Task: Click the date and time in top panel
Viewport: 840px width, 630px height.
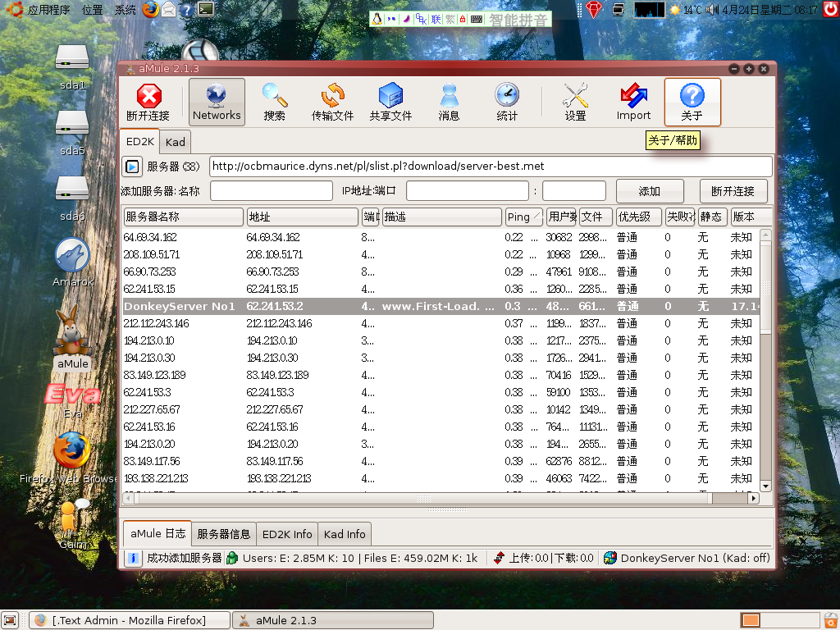Action: 769,10
